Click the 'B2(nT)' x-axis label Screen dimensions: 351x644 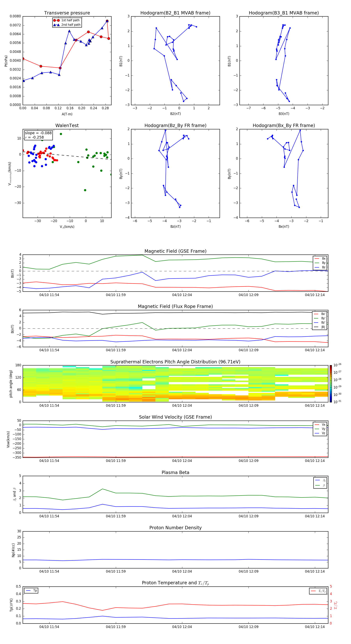tap(175, 114)
